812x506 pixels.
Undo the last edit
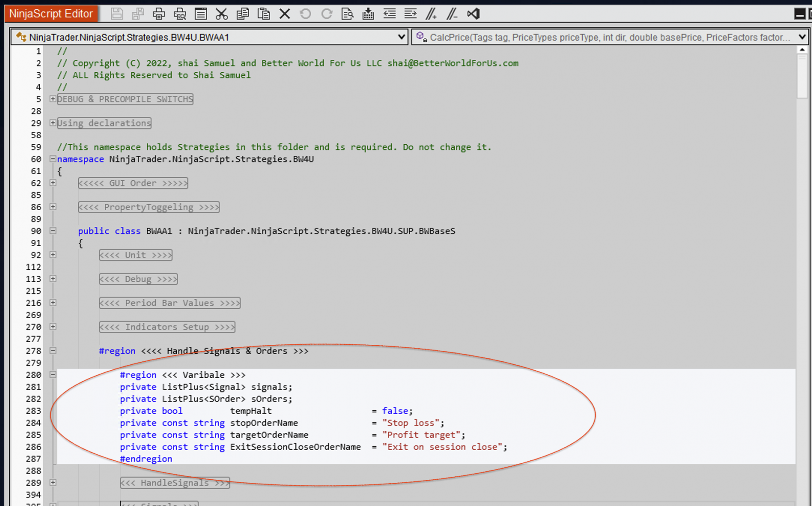(305, 14)
